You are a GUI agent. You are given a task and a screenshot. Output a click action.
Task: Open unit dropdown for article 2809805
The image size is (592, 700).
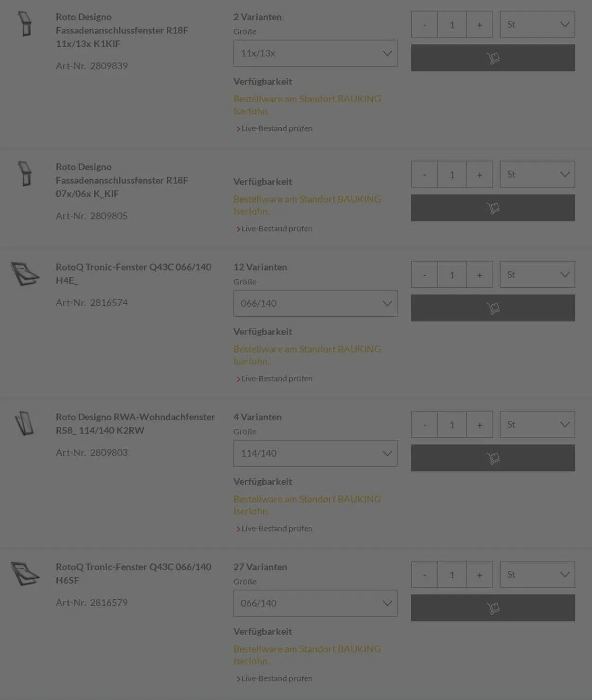tap(537, 174)
